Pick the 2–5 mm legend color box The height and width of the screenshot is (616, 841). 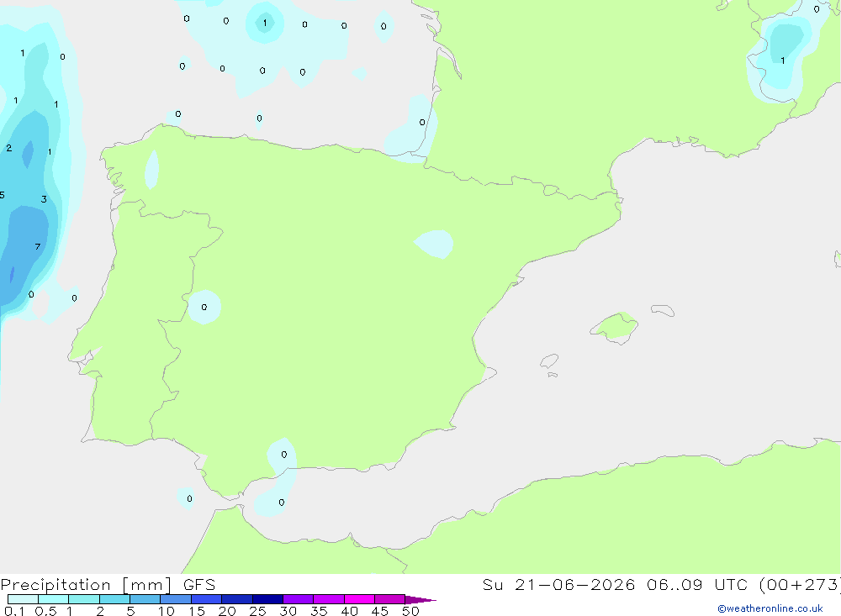pyautogui.click(x=114, y=599)
